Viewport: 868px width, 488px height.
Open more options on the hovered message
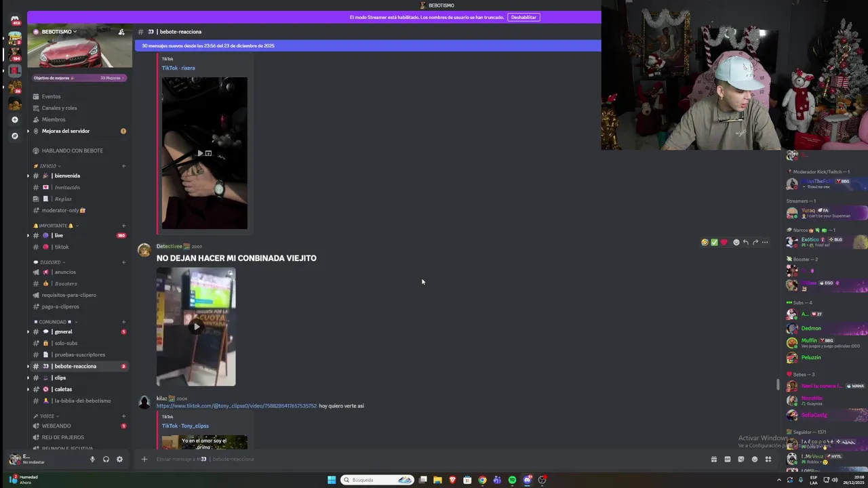(x=765, y=242)
